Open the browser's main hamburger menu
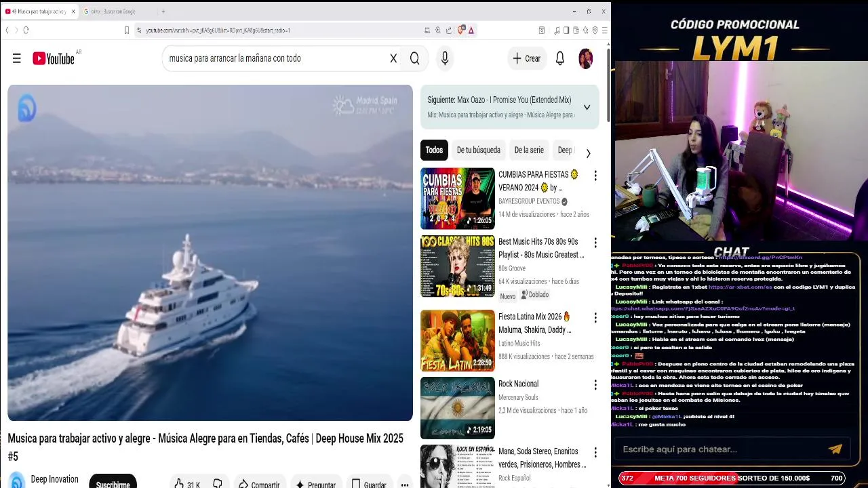Image resolution: width=868 pixels, height=488 pixels. 604,30
